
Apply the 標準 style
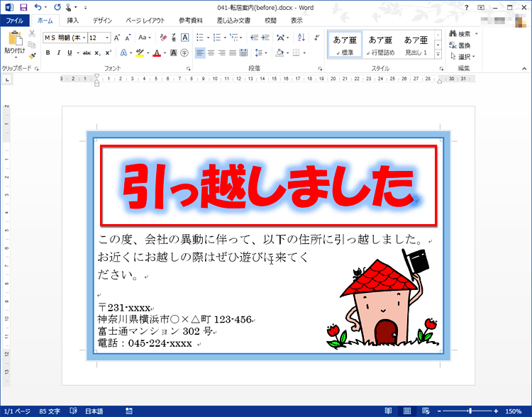345,45
